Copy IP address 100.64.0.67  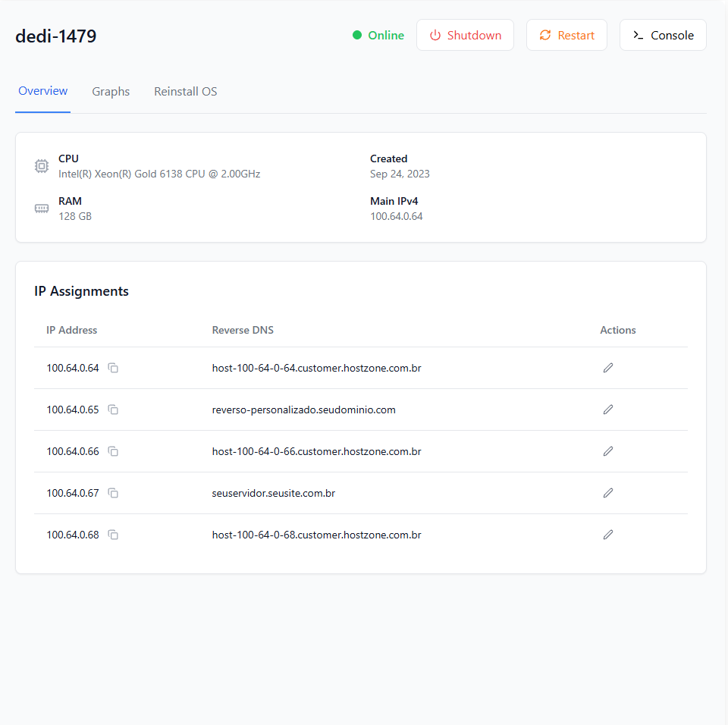113,493
